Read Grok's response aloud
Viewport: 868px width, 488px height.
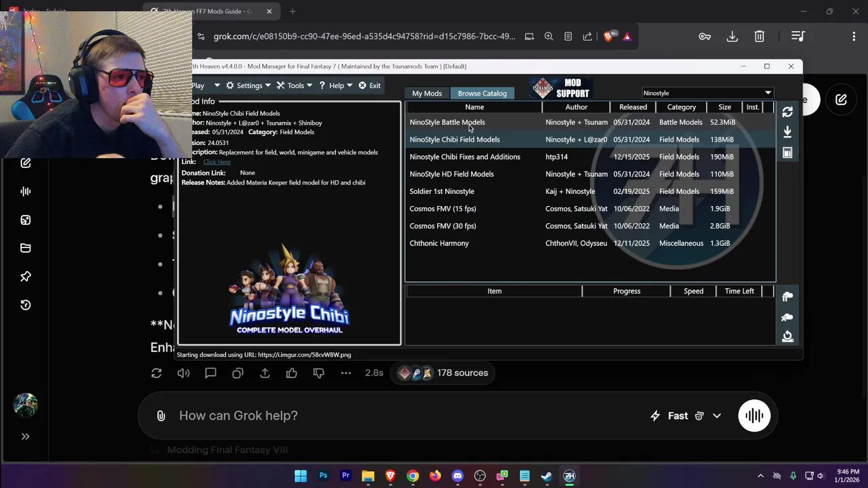click(184, 373)
